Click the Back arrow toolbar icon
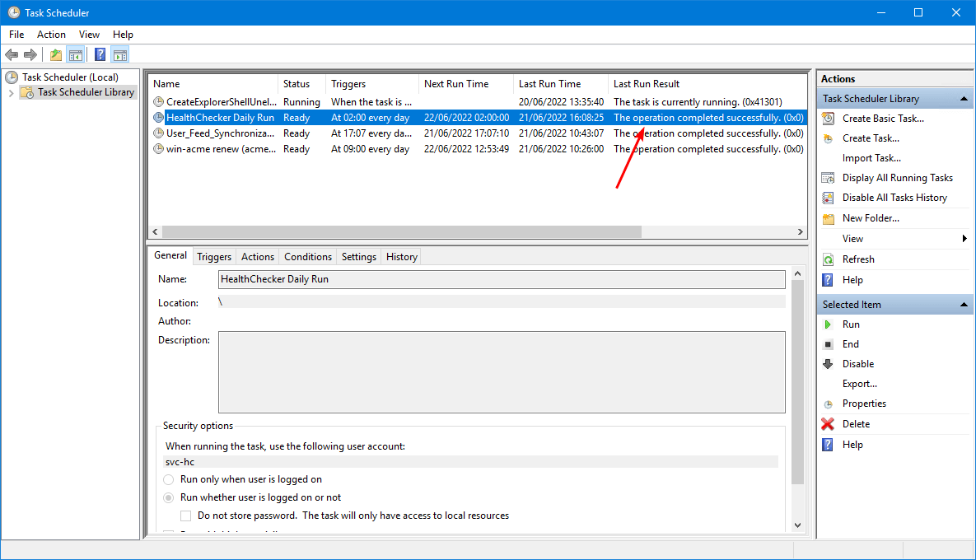Image resolution: width=976 pixels, height=560 pixels. 12,54
